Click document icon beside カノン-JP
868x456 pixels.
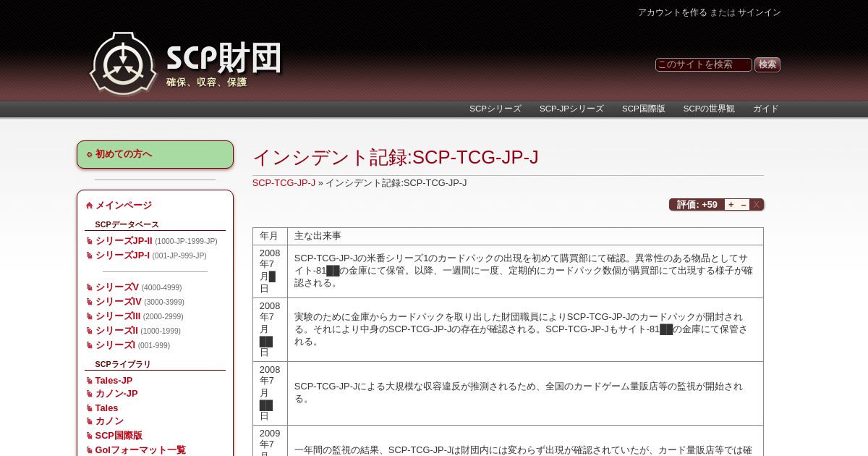(x=90, y=394)
